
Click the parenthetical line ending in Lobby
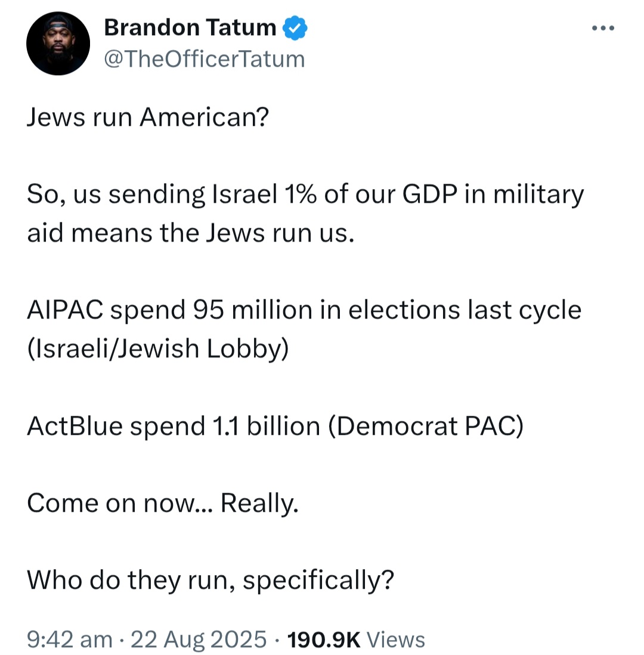(157, 349)
